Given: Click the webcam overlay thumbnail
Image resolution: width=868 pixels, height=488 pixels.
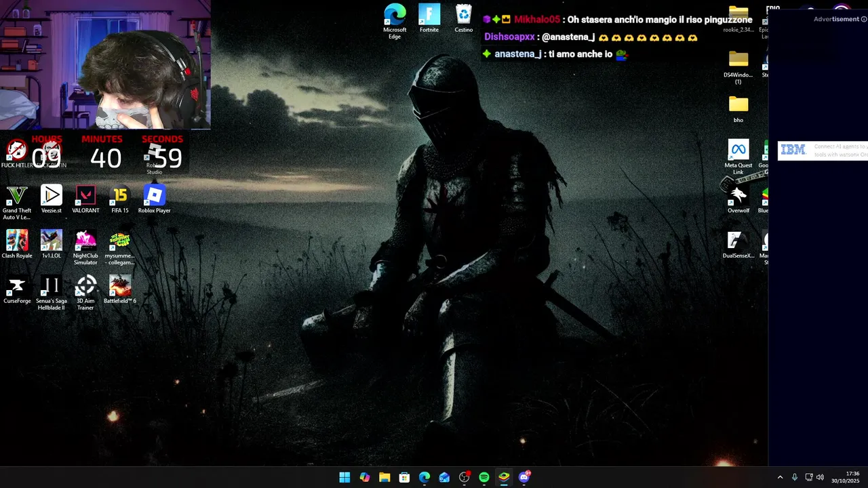Looking at the screenshot, I should [x=105, y=64].
